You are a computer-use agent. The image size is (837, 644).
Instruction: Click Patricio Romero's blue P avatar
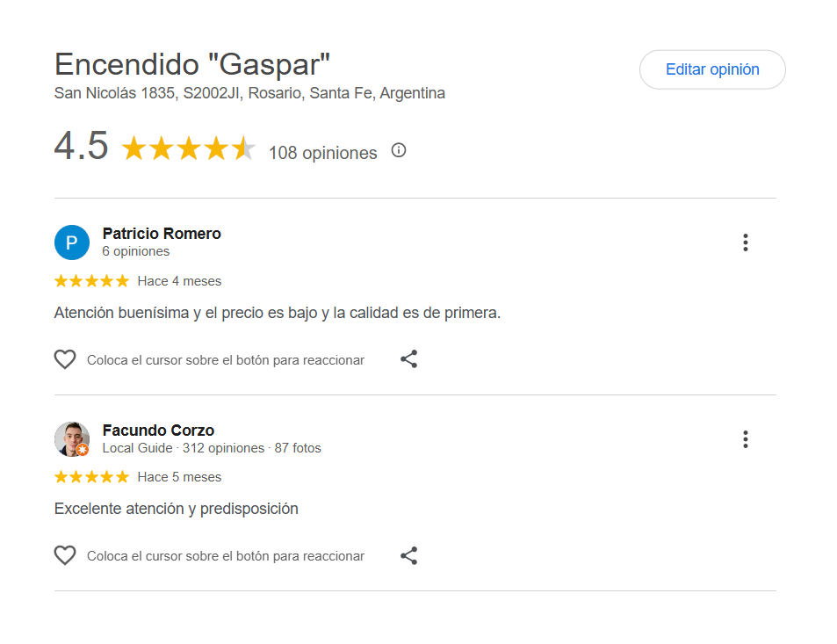(72, 242)
